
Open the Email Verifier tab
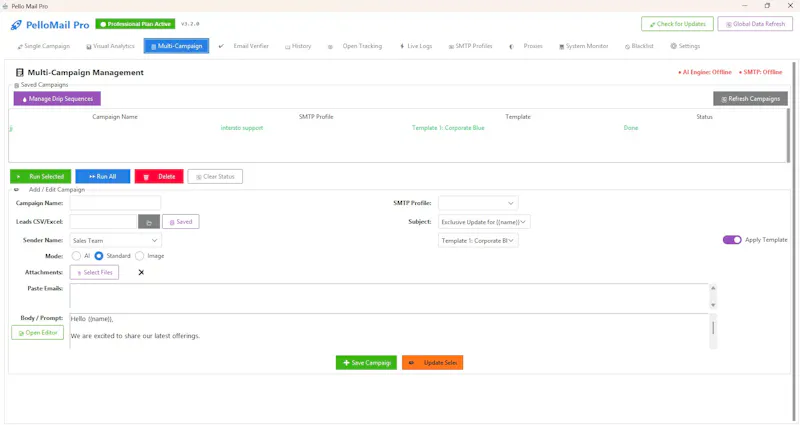(x=251, y=46)
